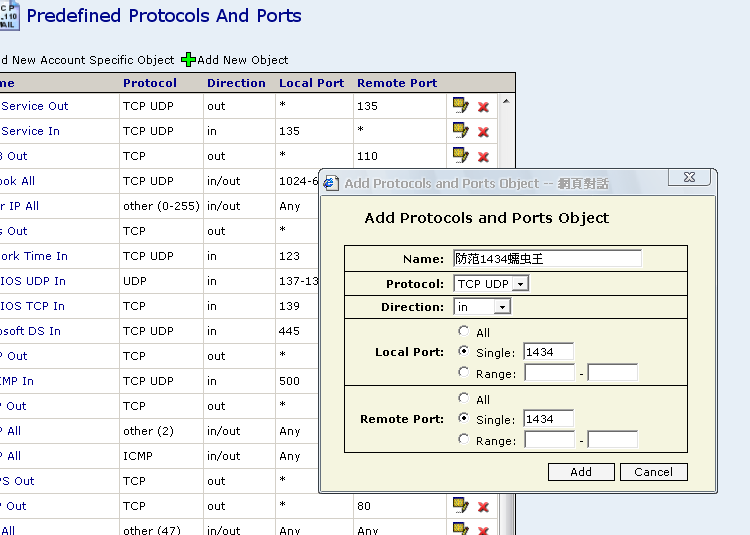
Task: Choose the Range radio for Local Port
Action: [463, 372]
